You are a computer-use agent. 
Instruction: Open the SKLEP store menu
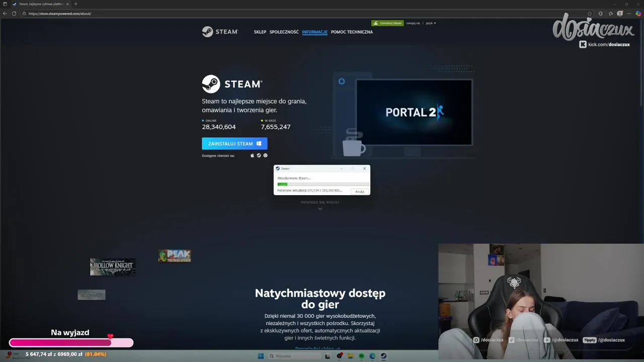[x=260, y=32]
